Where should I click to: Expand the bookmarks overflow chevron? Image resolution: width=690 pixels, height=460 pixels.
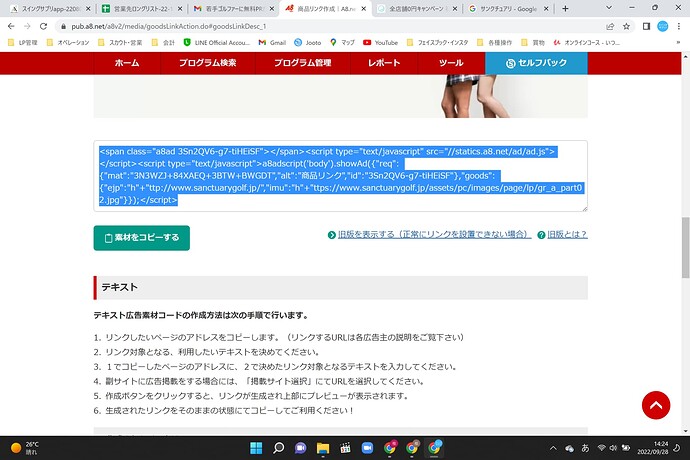click(678, 43)
